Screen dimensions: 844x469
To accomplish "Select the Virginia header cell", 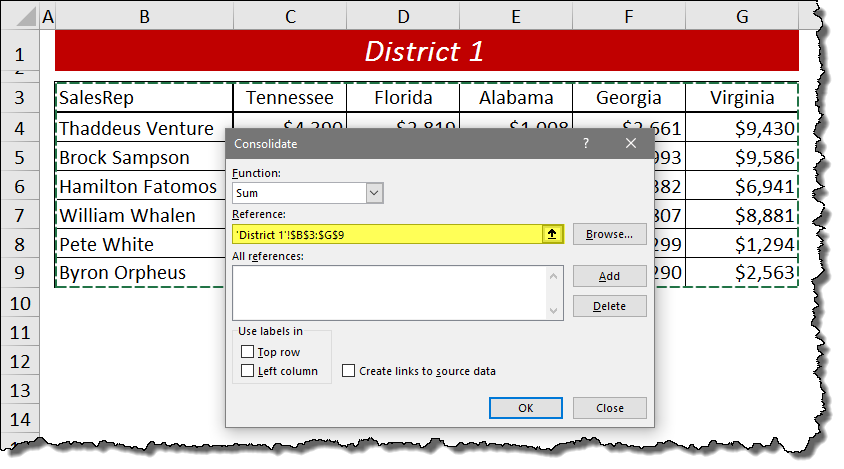I will click(741, 98).
